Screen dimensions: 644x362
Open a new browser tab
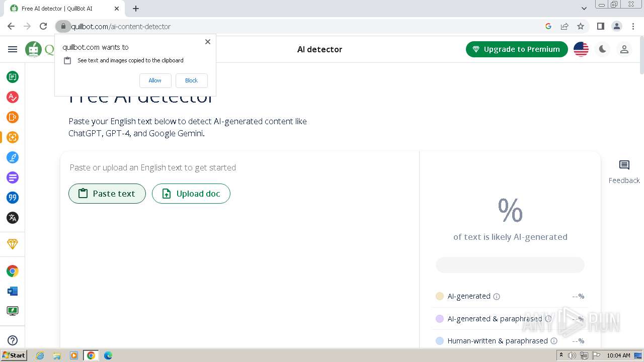point(136,9)
